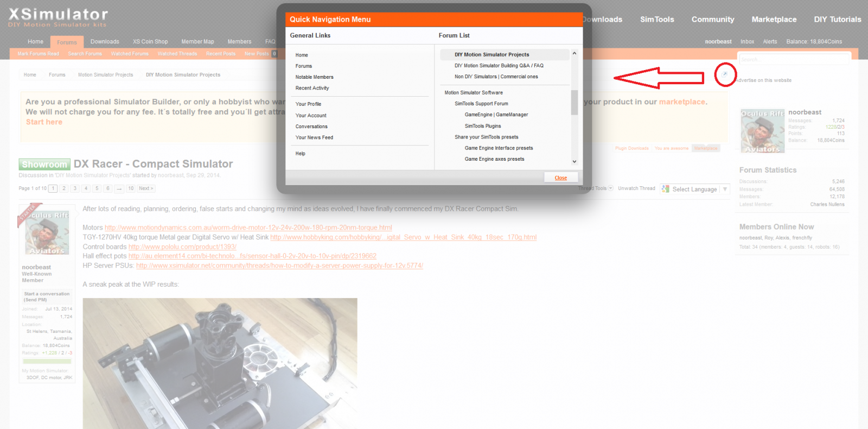Image resolution: width=868 pixels, height=429 pixels.
Task: Open the pololu control boards link
Action: coord(182,247)
